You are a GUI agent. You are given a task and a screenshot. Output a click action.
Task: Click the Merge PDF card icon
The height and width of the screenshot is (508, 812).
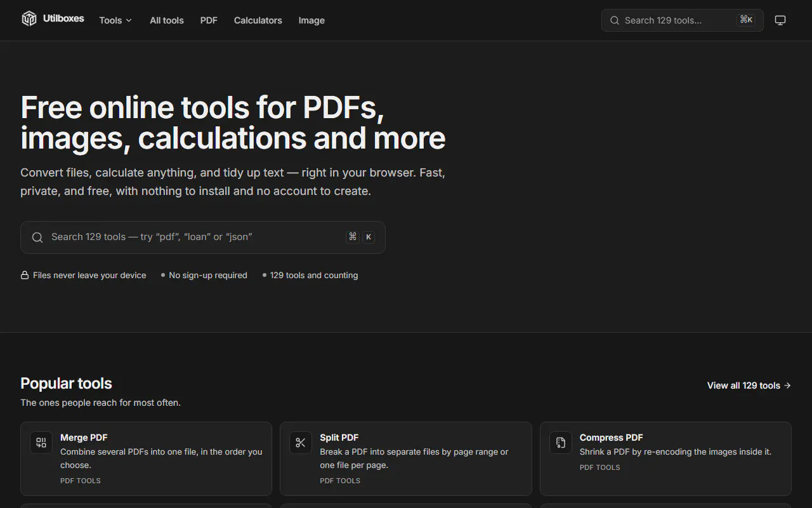[41, 443]
